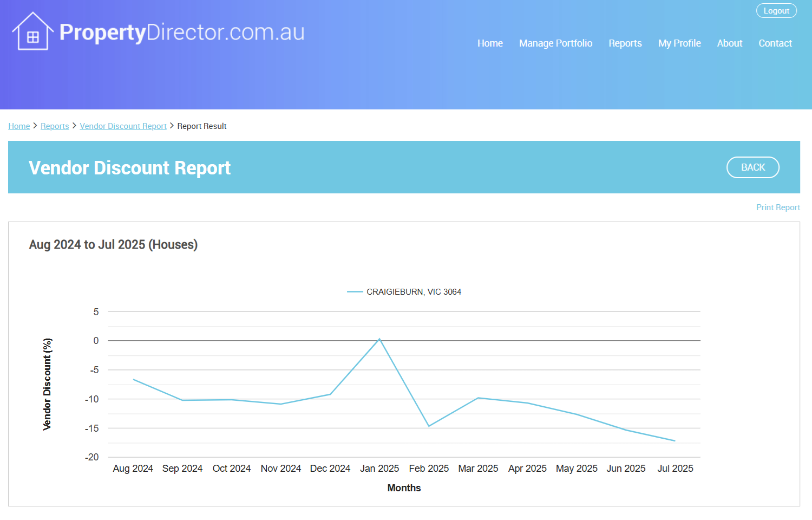Click the legend line color marker

(x=355, y=292)
